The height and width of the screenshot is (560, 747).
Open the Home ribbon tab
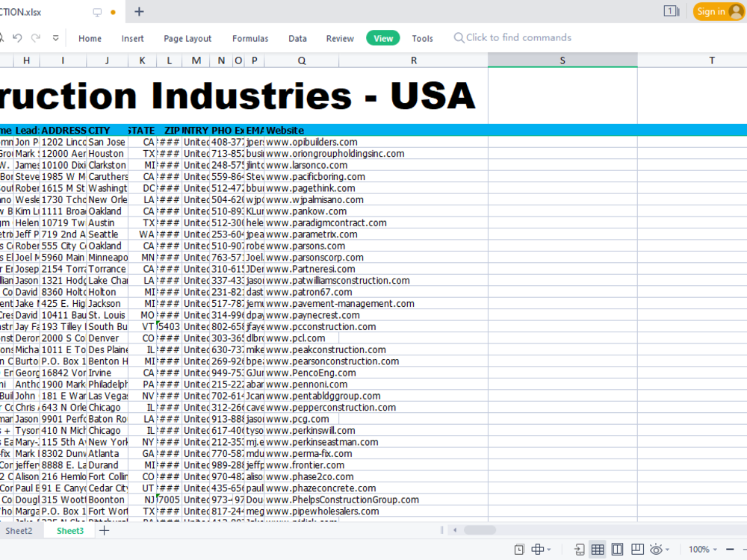(90, 39)
